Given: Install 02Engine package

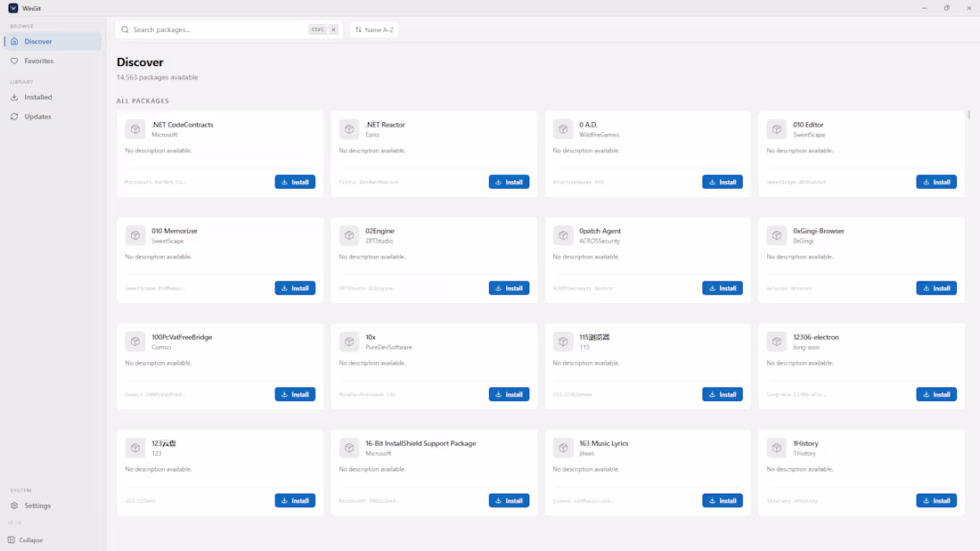Looking at the screenshot, I should coord(509,288).
